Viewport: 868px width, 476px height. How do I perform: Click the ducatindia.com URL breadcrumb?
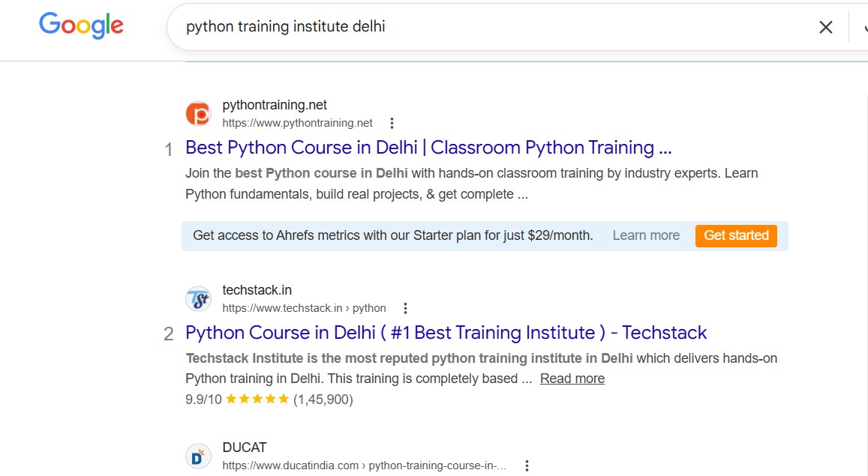tap(364, 466)
